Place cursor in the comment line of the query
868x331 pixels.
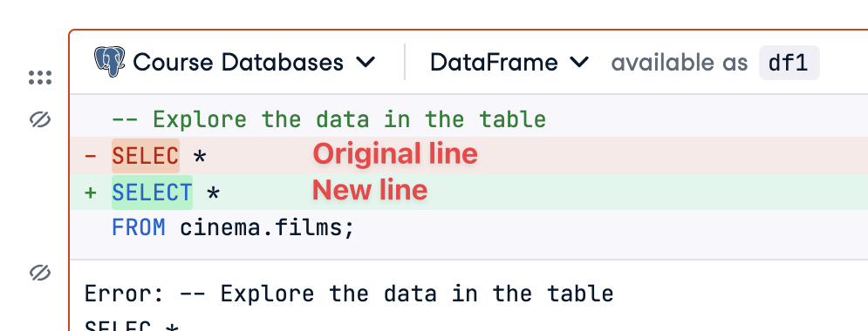(329, 119)
